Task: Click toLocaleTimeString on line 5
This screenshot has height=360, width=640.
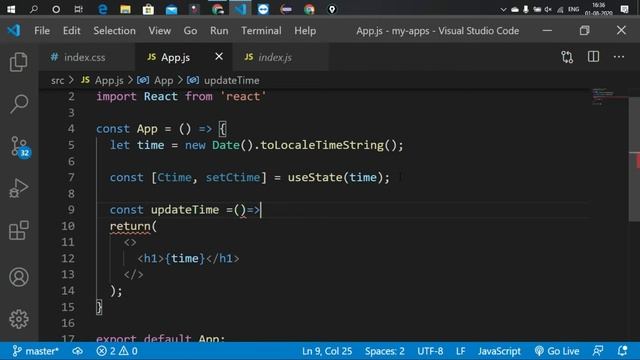Action: coord(322,145)
